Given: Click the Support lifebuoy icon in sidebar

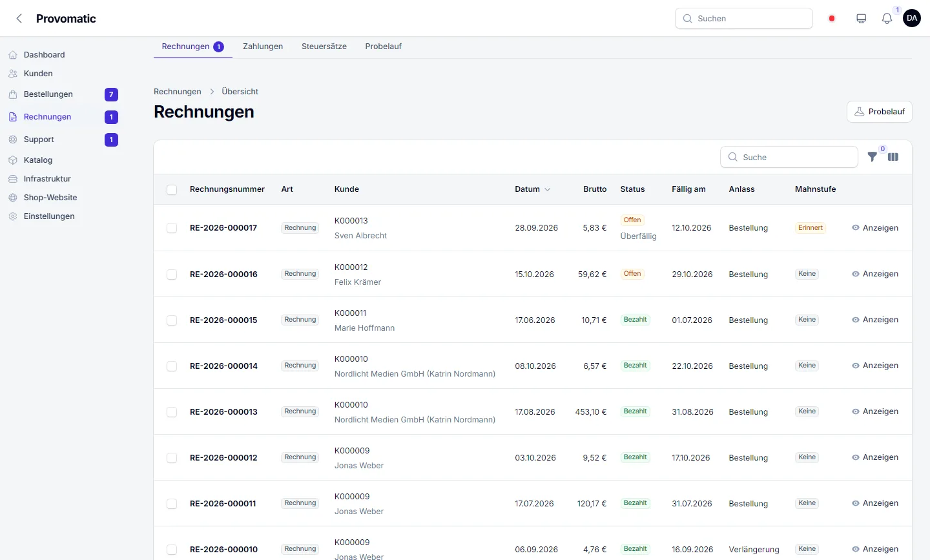Looking at the screenshot, I should (x=13, y=140).
